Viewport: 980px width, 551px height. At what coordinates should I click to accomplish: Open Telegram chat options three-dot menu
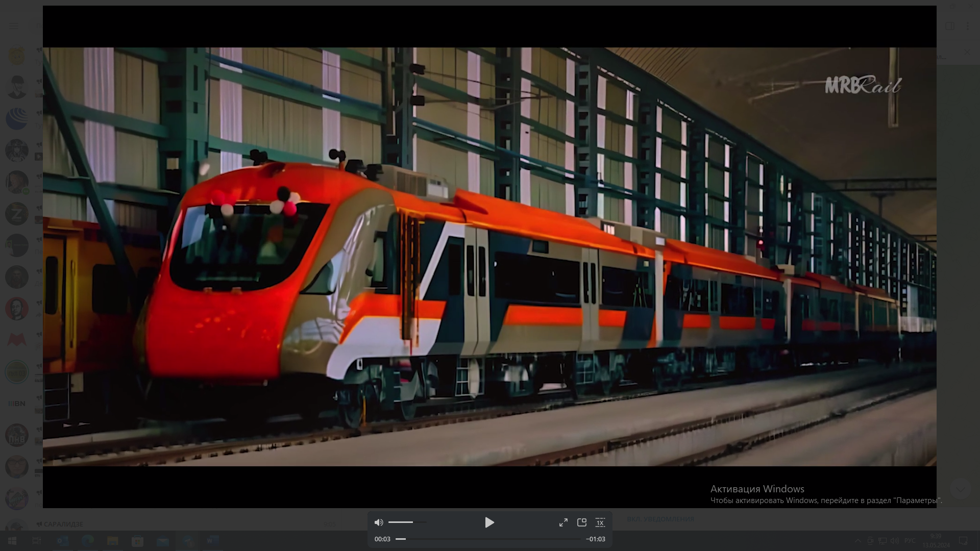point(968,26)
